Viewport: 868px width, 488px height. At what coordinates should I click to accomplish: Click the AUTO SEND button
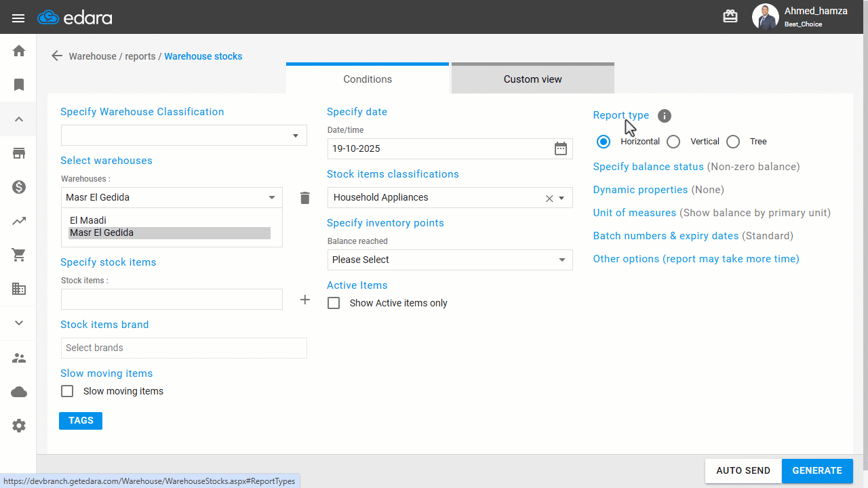[743, 470]
